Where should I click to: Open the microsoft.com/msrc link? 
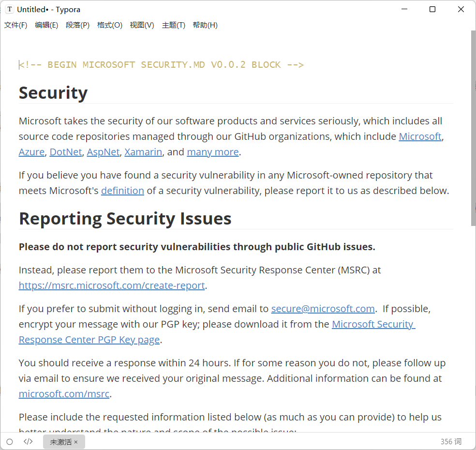[x=64, y=394]
